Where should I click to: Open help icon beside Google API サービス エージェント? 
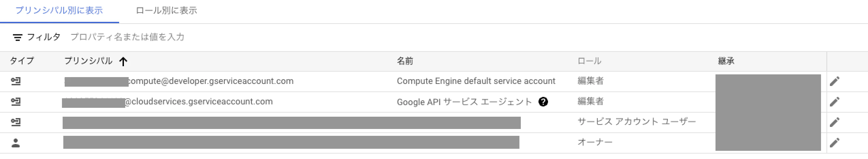[x=543, y=102]
